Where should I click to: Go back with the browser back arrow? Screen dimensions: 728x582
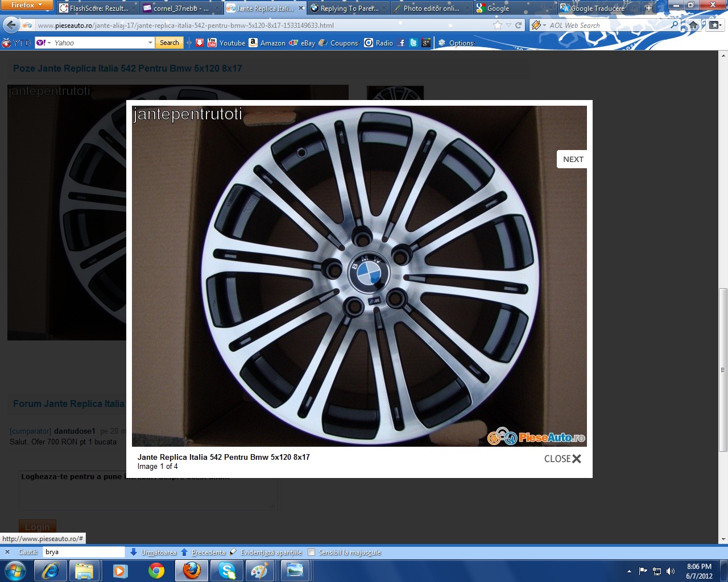click(11, 25)
